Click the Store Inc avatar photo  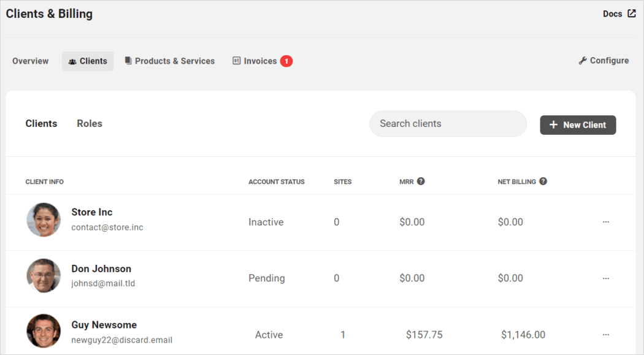tap(44, 219)
